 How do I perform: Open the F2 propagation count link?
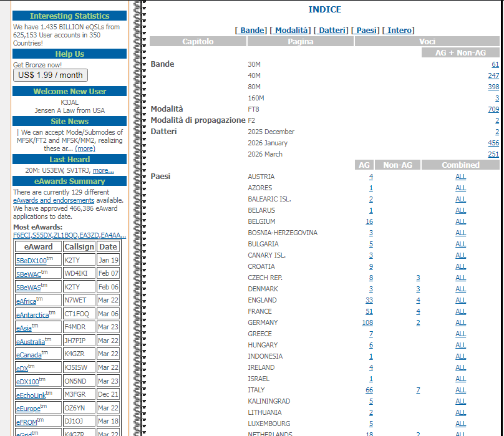tap(497, 120)
